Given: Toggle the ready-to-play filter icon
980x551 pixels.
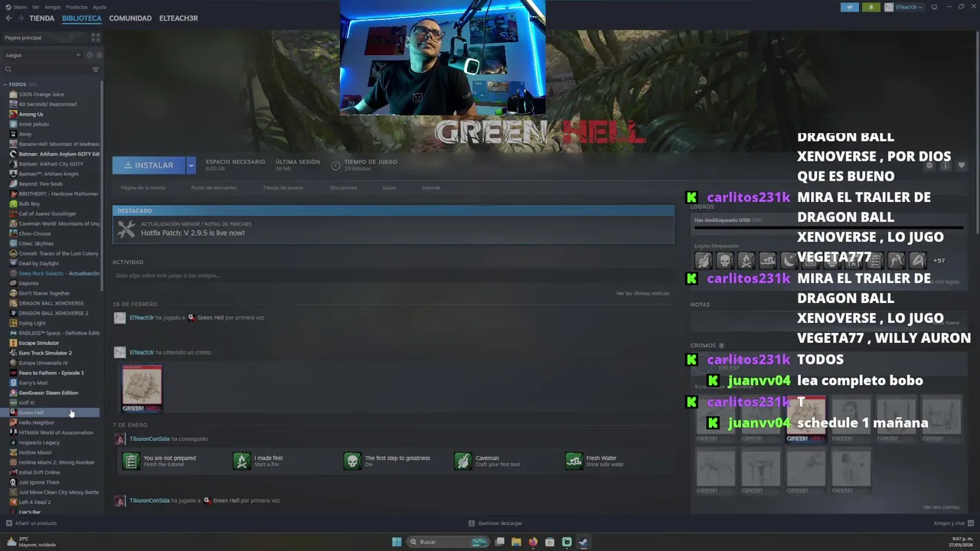Looking at the screenshot, I should coord(100,55).
